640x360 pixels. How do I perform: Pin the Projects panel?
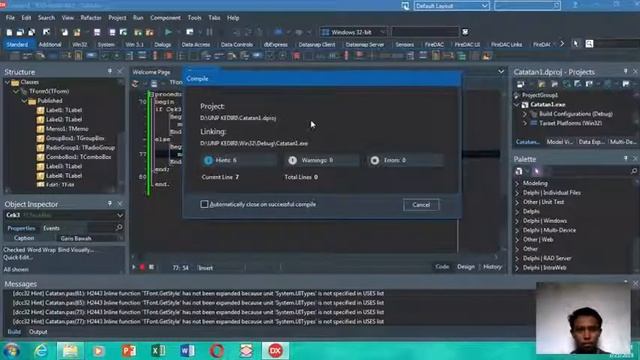pyautogui.click(x=625, y=71)
